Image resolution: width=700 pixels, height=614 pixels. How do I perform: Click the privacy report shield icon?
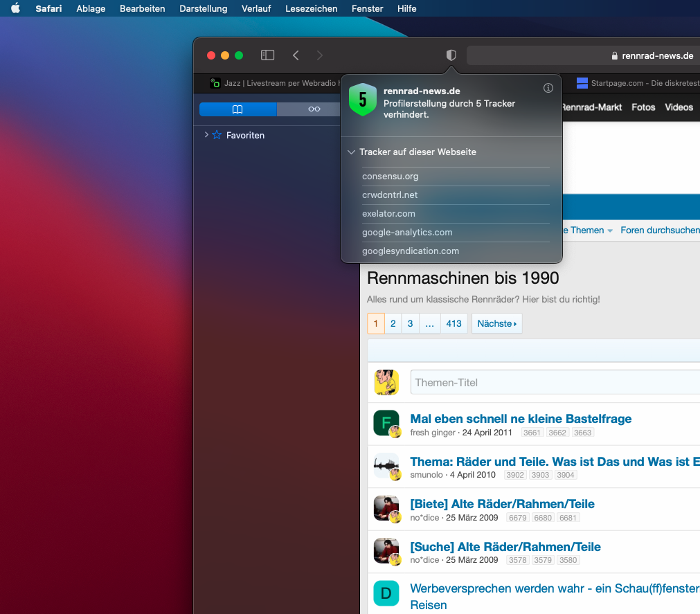[451, 55]
